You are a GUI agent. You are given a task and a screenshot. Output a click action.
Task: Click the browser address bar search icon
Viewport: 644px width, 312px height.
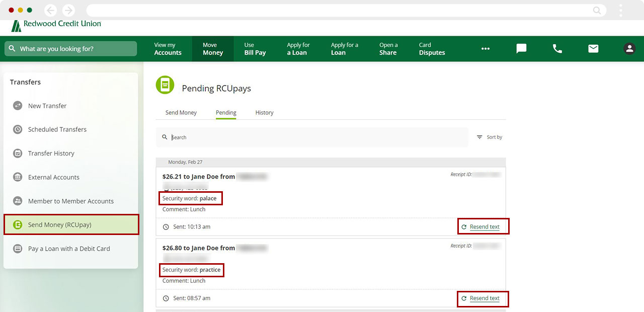(x=597, y=10)
